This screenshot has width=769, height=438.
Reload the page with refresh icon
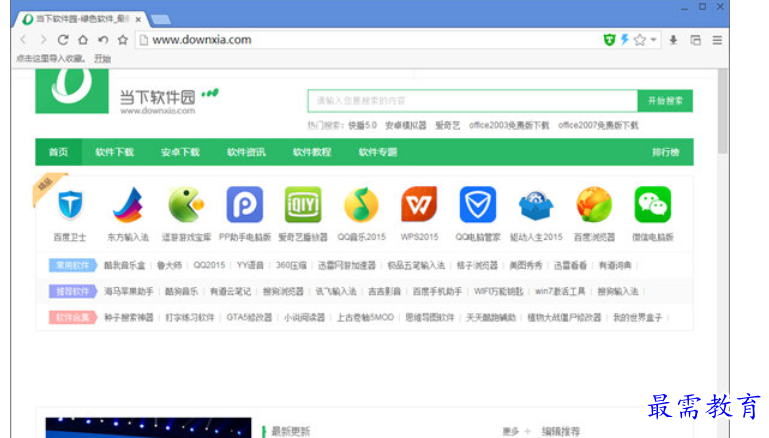(x=63, y=40)
